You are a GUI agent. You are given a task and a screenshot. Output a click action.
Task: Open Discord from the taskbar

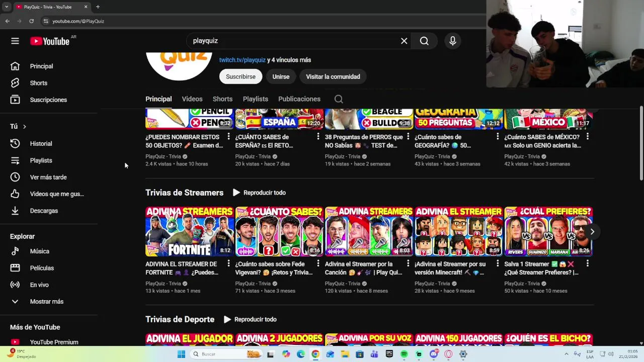(434, 354)
